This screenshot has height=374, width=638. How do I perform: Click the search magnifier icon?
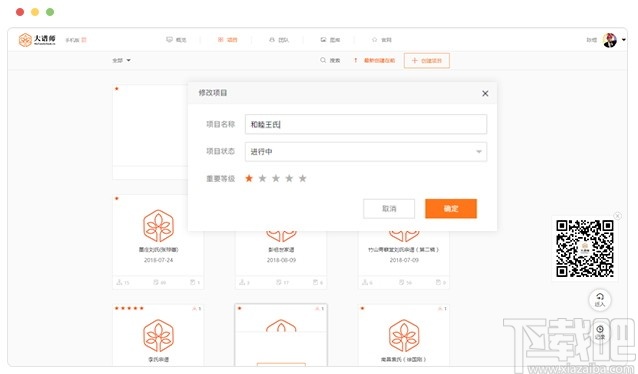pos(323,60)
